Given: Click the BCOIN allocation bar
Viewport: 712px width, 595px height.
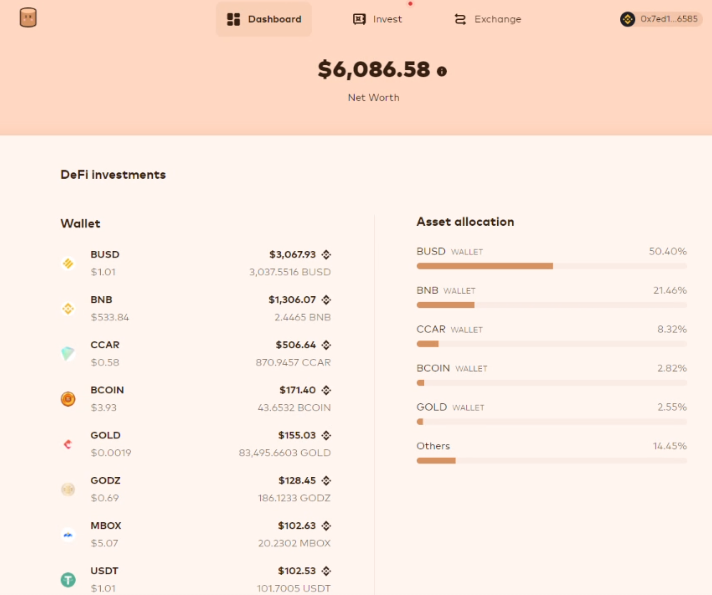Looking at the screenshot, I should (x=552, y=383).
